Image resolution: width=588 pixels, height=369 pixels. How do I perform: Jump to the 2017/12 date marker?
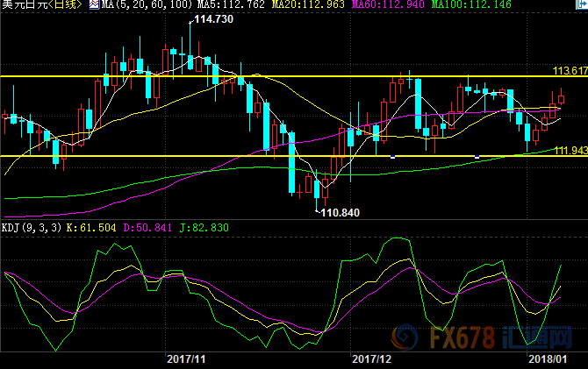[x=369, y=358]
